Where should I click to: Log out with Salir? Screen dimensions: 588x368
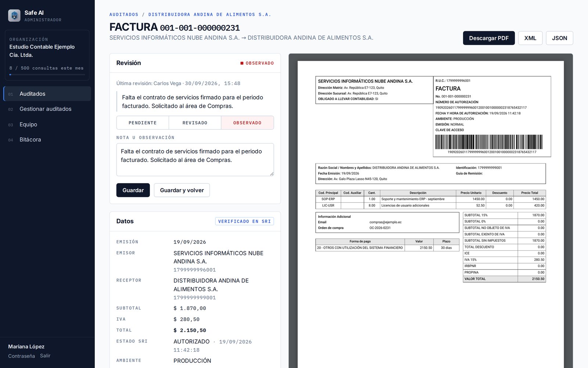(x=45, y=356)
